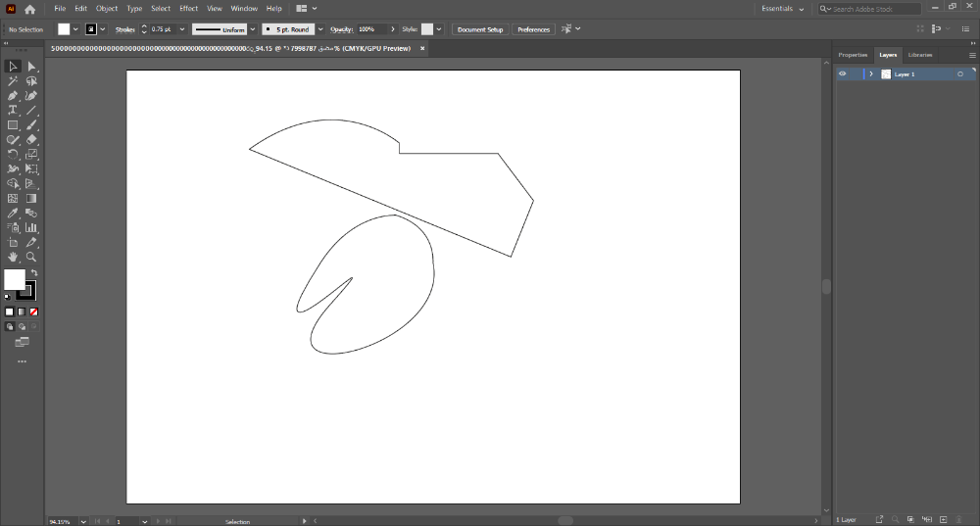Go to Illustrator Home screen
Screen dimensions: 980x526
(x=29, y=9)
